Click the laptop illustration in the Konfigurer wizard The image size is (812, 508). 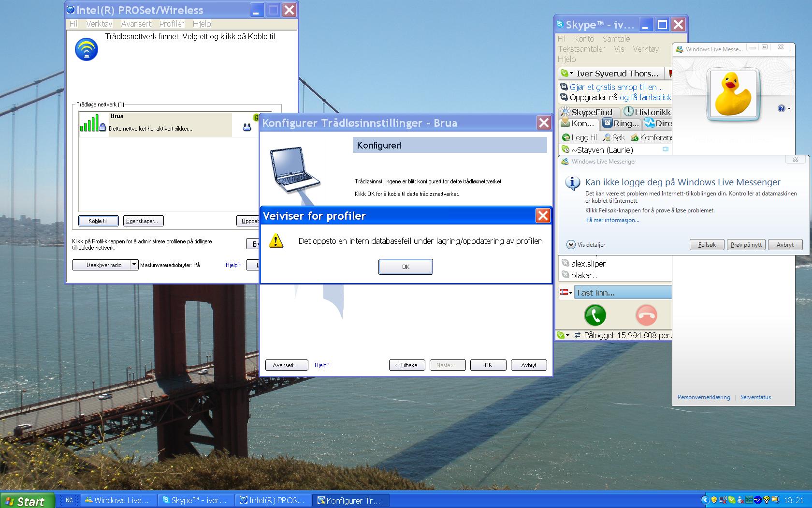click(295, 170)
